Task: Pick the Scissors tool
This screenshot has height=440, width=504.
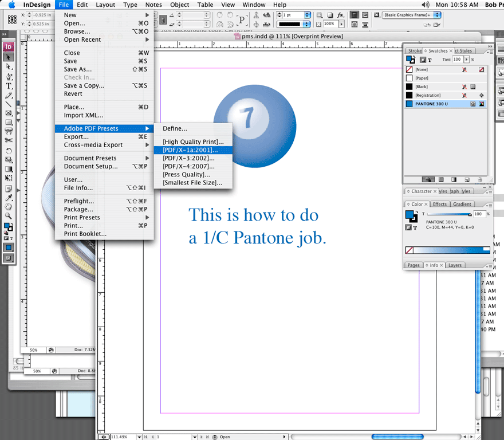Action: click(x=9, y=140)
